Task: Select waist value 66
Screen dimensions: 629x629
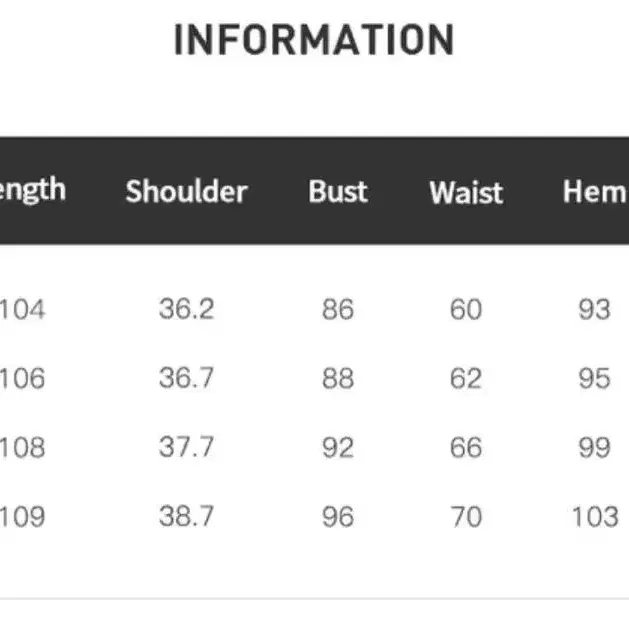Action: click(x=466, y=447)
